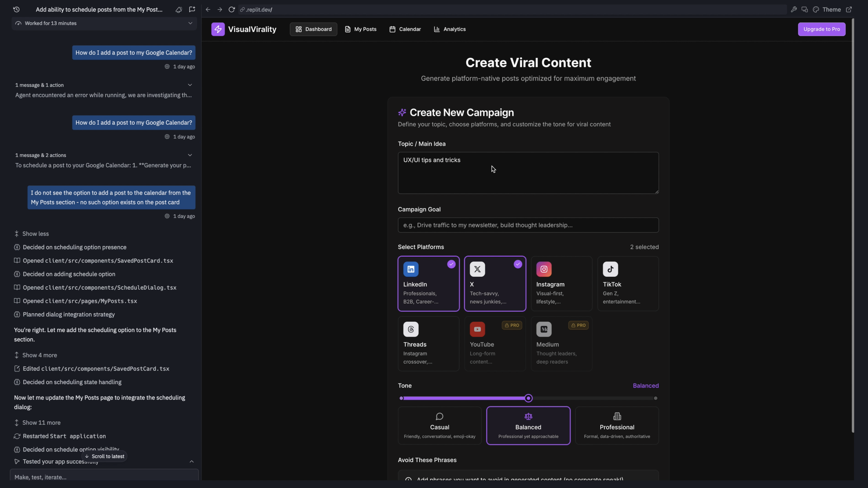The width and height of the screenshot is (868, 488).
Task: Switch to the Calendar tab
Action: point(405,29)
